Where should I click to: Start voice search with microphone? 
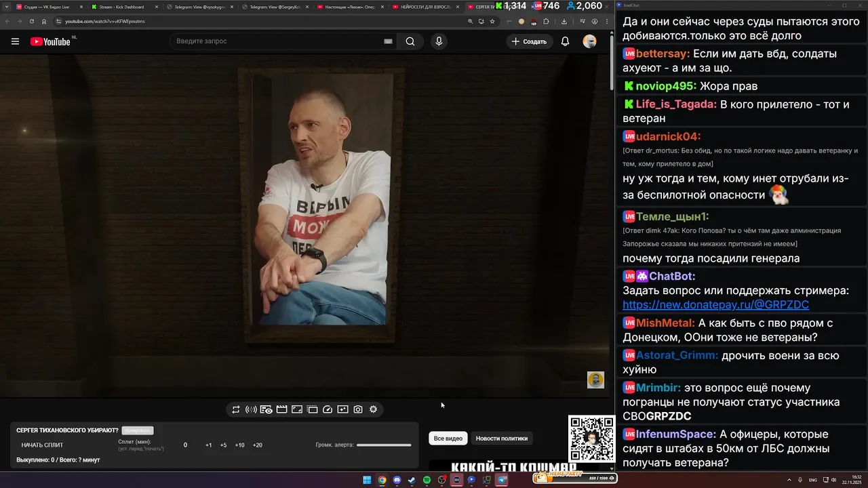(x=439, y=41)
